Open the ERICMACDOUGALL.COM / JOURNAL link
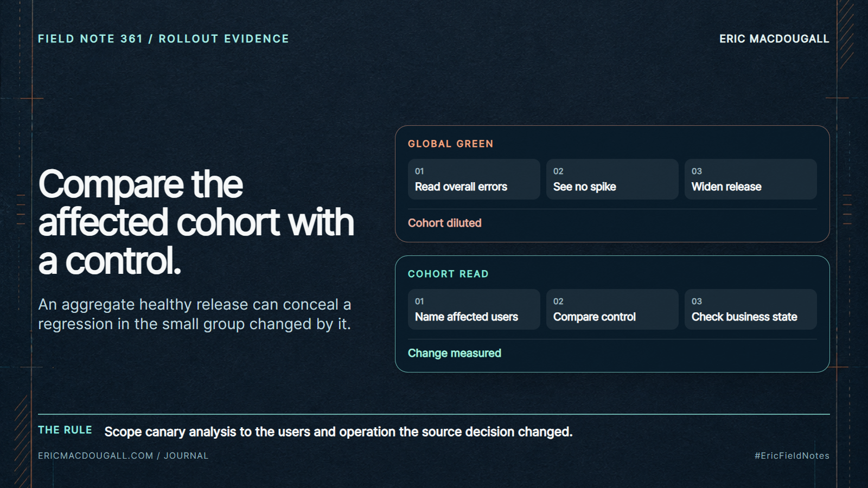868x488 pixels. pyautogui.click(x=123, y=455)
